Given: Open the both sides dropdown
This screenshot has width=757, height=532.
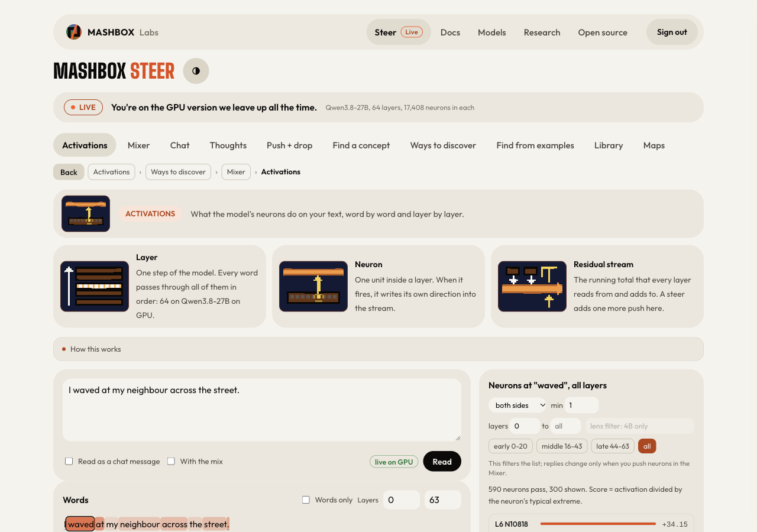Looking at the screenshot, I should [518, 405].
